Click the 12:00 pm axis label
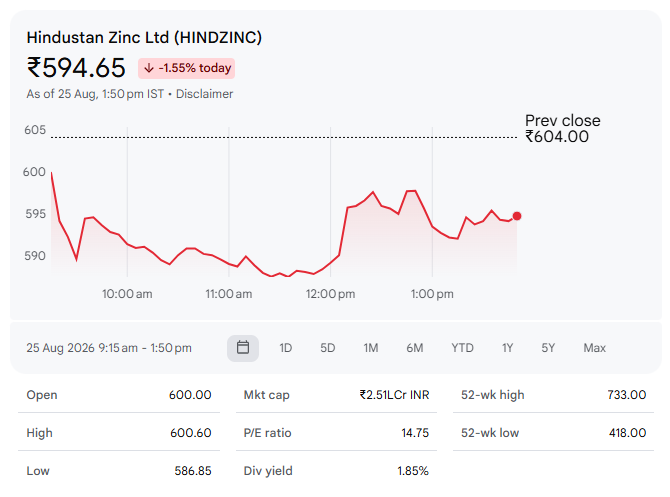This screenshot has height=497, width=670. click(x=330, y=294)
